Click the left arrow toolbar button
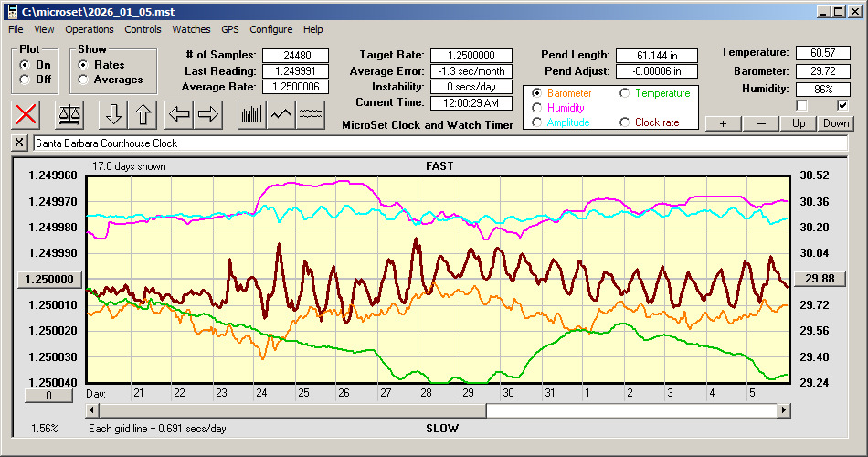 tap(179, 114)
